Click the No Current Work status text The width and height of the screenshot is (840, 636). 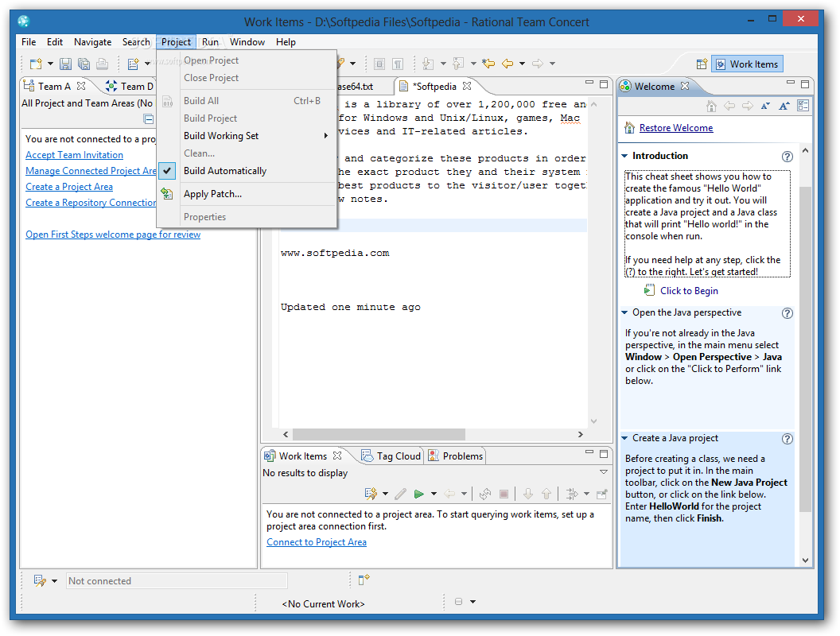click(323, 604)
